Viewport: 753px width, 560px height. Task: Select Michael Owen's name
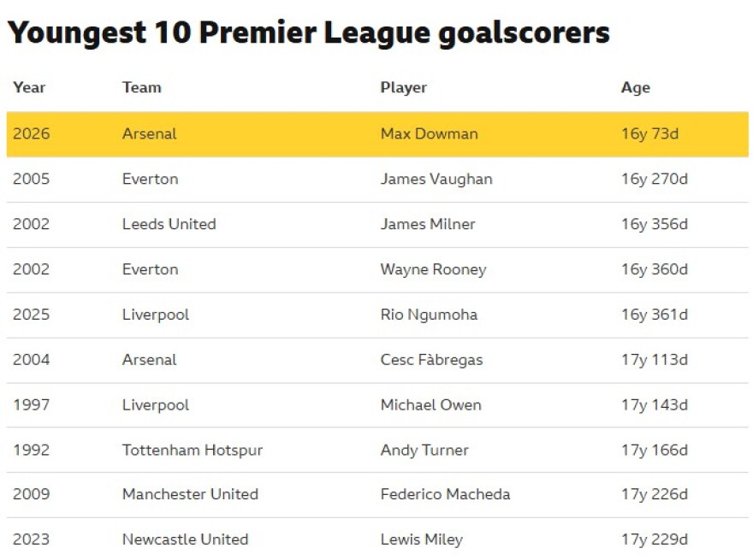click(430, 404)
